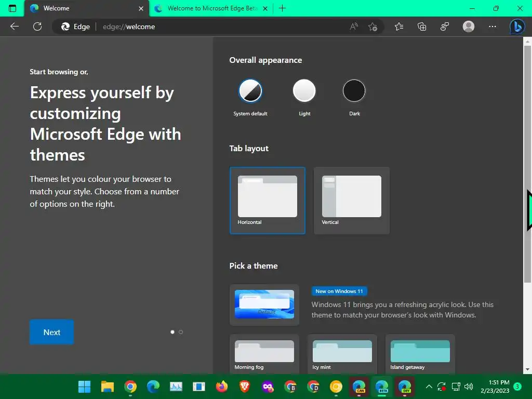Go to second page indicator dot
The image size is (532, 399).
181,332
